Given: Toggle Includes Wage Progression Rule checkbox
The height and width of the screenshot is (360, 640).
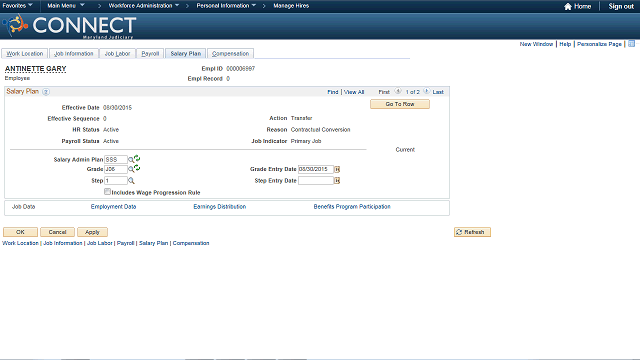Looking at the screenshot, I should [x=107, y=191].
